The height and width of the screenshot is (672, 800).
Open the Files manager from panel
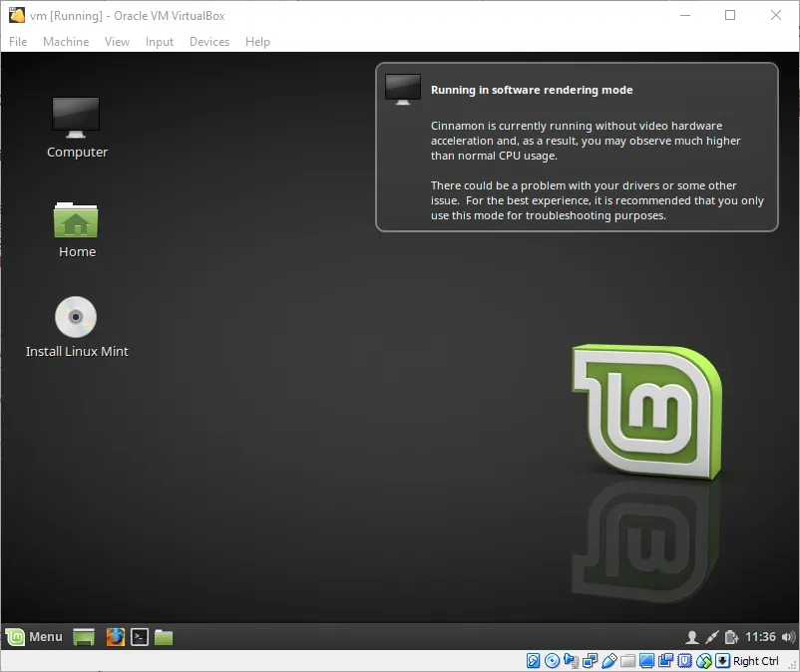[x=164, y=637]
